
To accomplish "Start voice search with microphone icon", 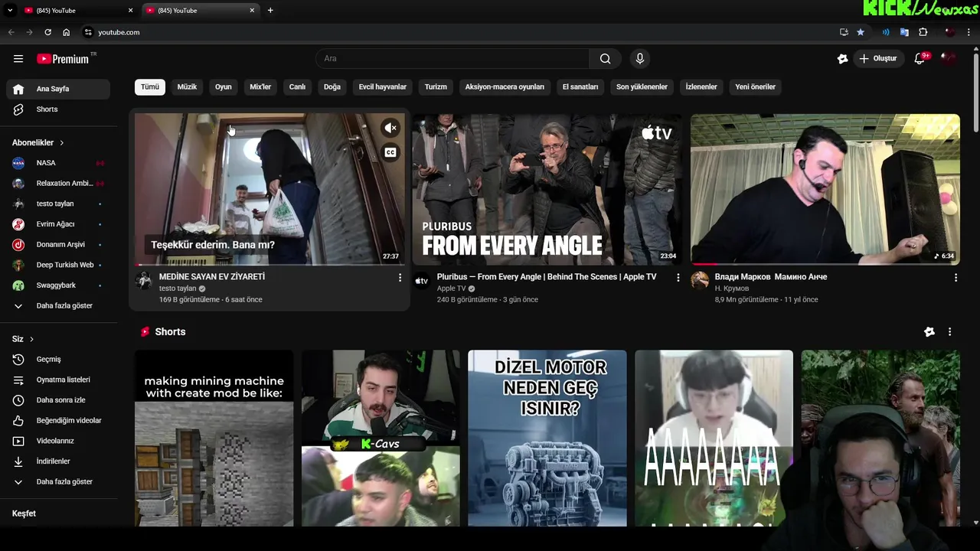I will pyautogui.click(x=640, y=59).
